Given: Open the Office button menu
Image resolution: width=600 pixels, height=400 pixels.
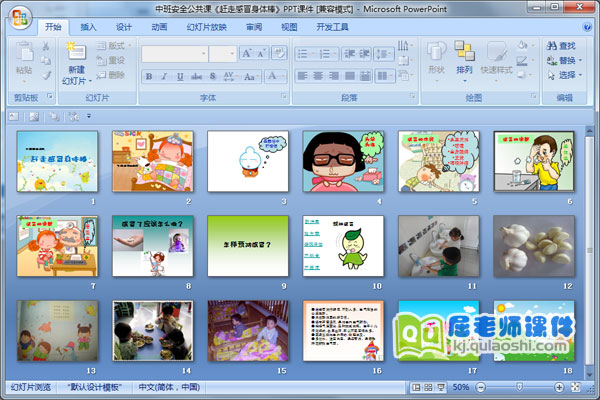Looking at the screenshot, I should tap(20, 18).
